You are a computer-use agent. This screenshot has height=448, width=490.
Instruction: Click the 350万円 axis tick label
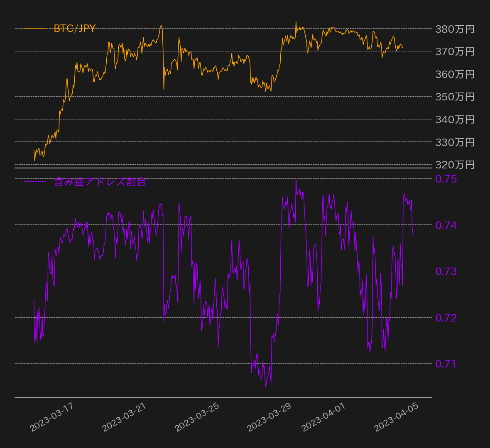pos(455,97)
